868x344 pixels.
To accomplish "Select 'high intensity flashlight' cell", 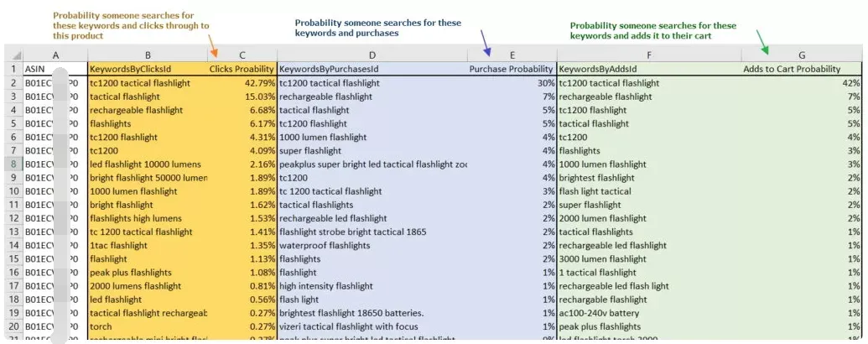I will (x=372, y=286).
